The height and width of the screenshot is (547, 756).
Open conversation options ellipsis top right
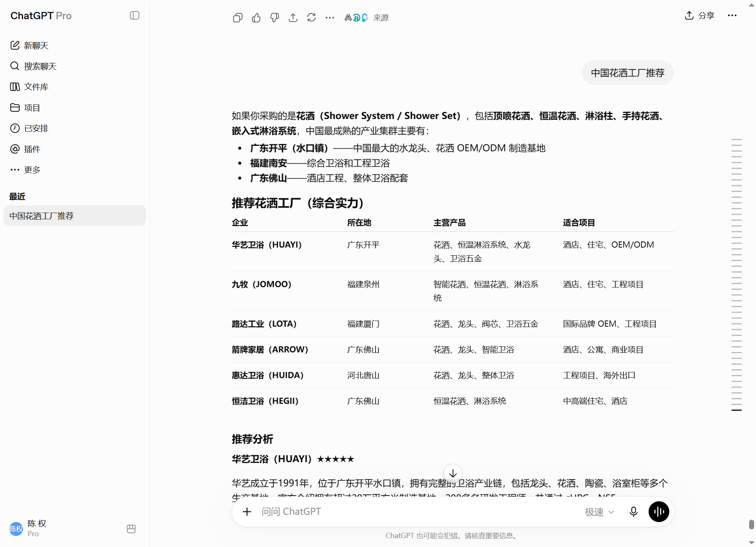click(x=732, y=15)
